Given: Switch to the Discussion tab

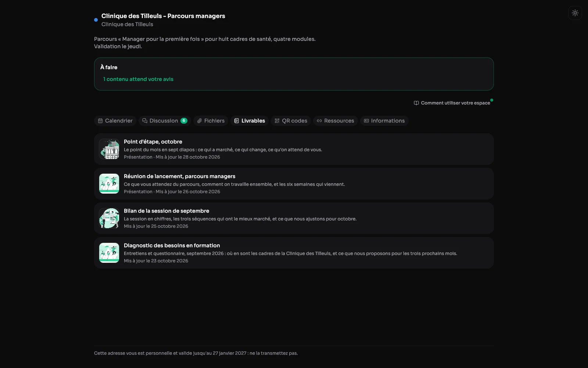Looking at the screenshot, I should 165,121.
